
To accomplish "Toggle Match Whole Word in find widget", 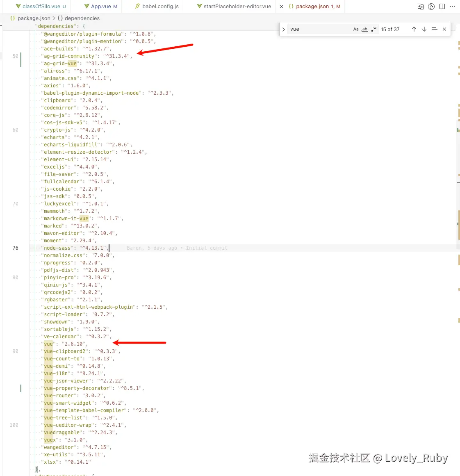I will 365,29.
